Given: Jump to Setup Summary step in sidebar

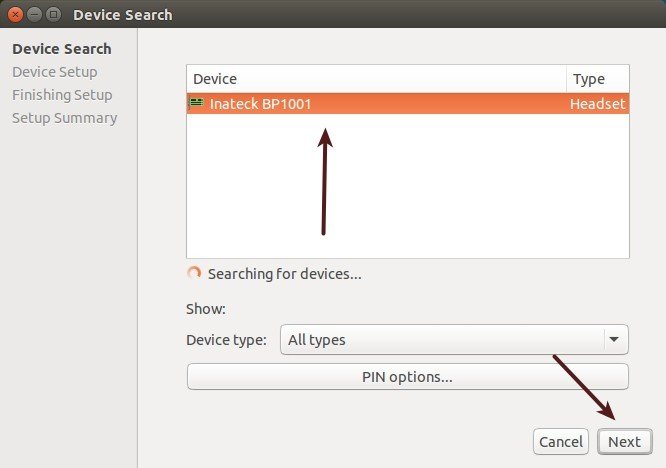Looking at the screenshot, I should click(64, 118).
